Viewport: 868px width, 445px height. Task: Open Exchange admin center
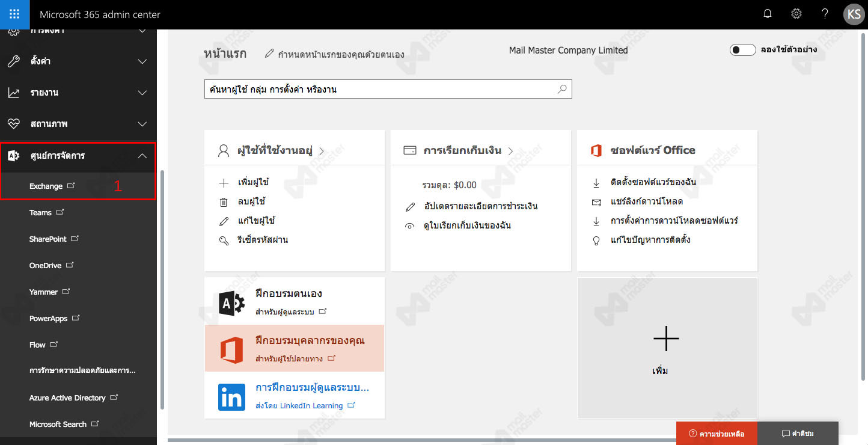pos(52,186)
